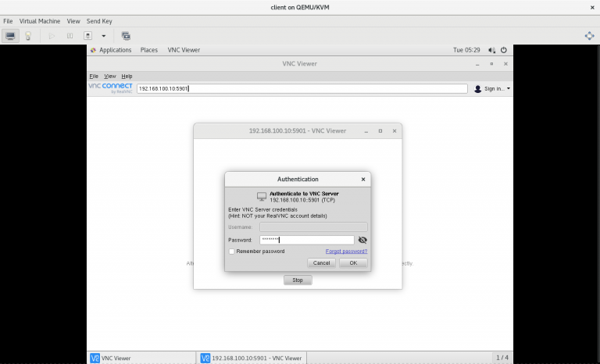This screenshot has width=600, height=364.
Task: Click the monitor icon in Authentication dialog
Action: 262,196
